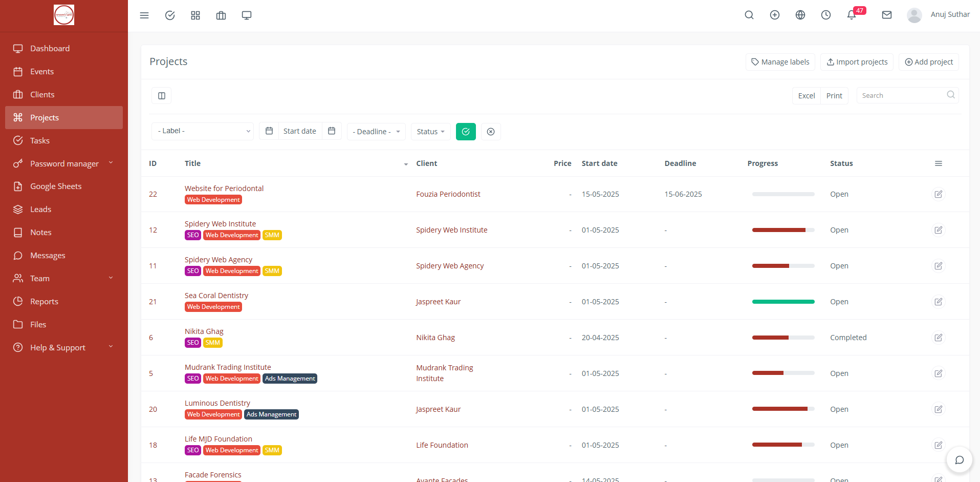Click the top bar search magnifier icon
This screenshot has height=482, width=980.
point(749,15)
